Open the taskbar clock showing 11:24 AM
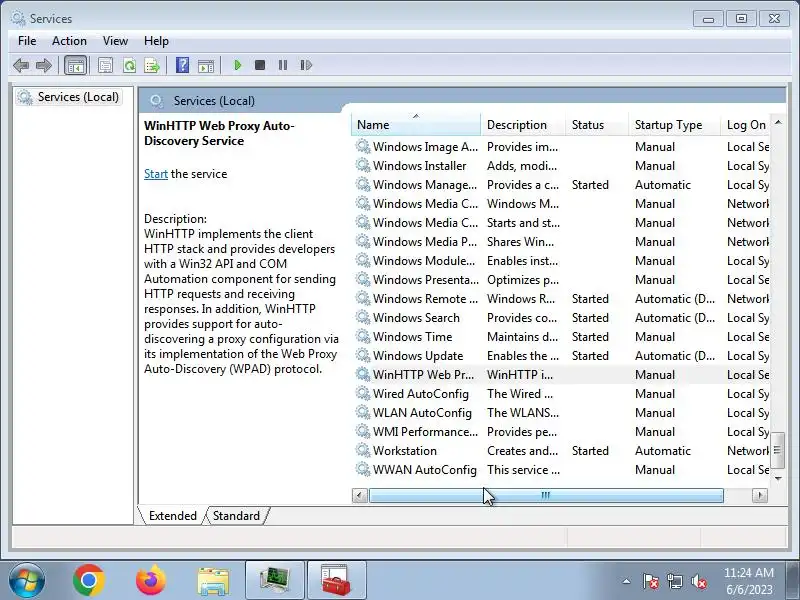800x600 pixels. coord(748,581)
